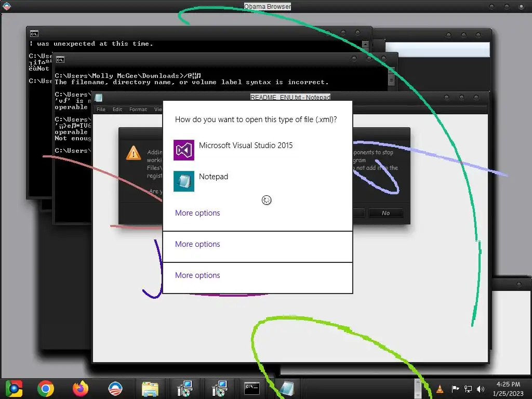Screen dimensions: 532x399
Task: Click the taskbar scroll control beside the tray
Action: 418,389
